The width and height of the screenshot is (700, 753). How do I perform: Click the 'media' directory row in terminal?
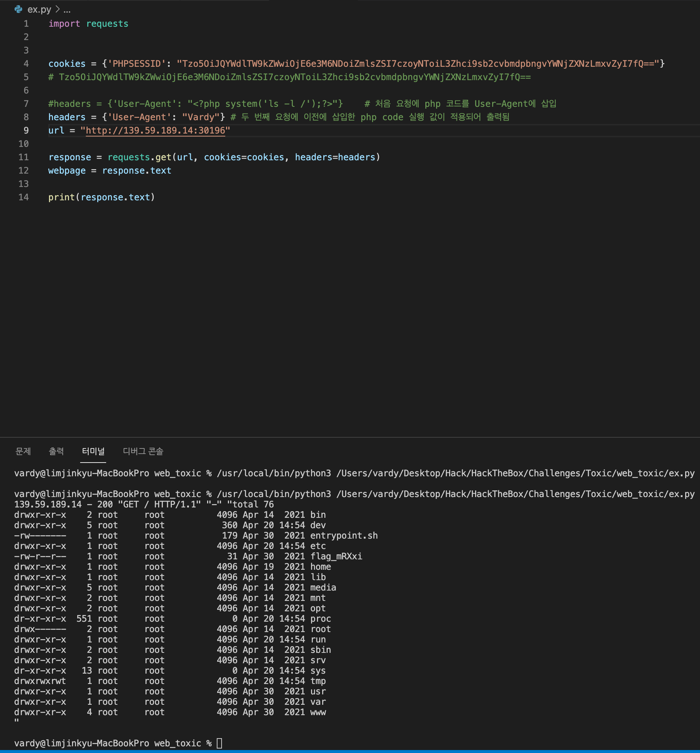click(175, 587)
